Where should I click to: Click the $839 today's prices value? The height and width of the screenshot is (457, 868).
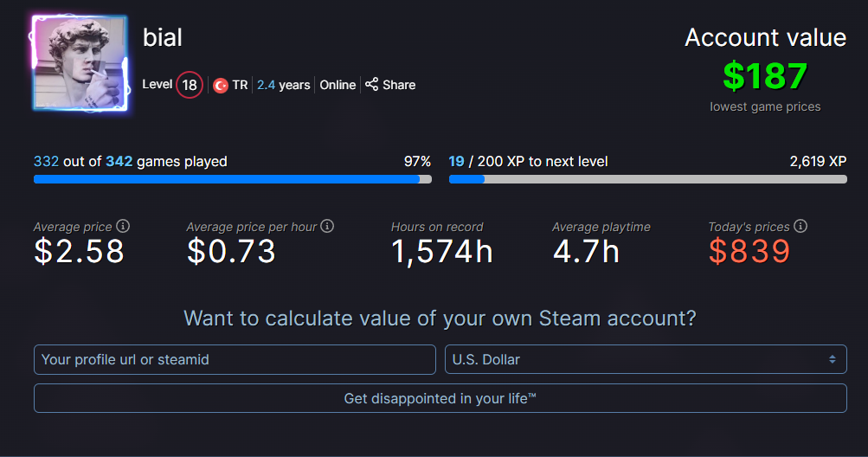[749, 251]
